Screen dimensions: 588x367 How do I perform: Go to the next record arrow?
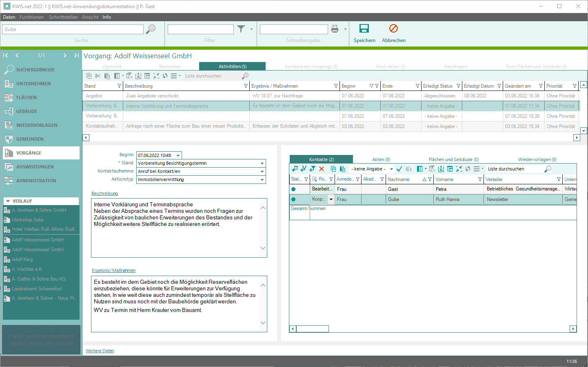tap(65, 55)
